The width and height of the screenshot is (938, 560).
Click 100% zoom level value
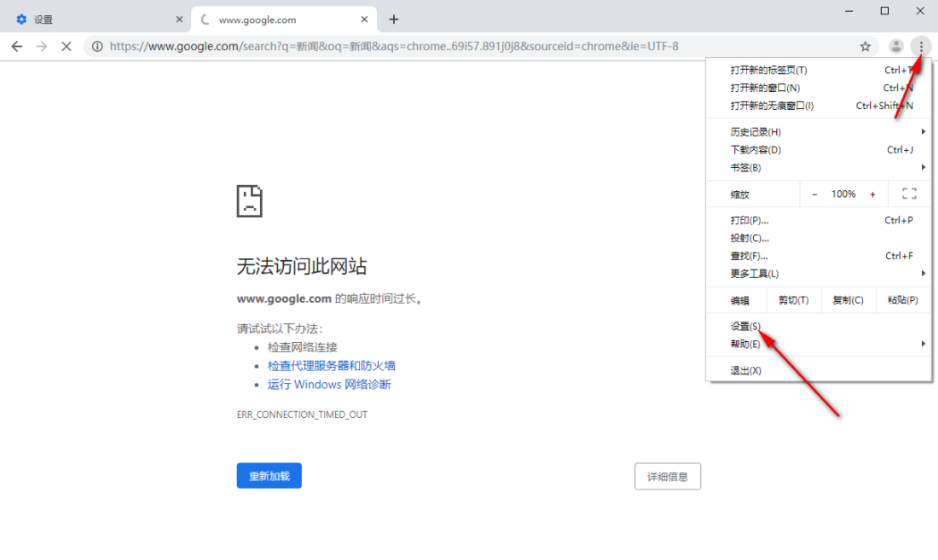843,195
